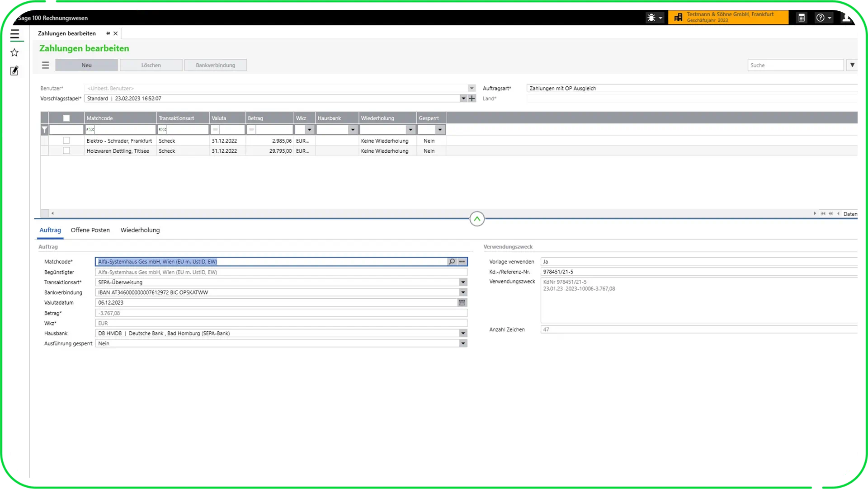Expand the Transaktionsart SEPA-Überweisung dropdown
Viewport: 868px width, 489px height.
(463, 282)
